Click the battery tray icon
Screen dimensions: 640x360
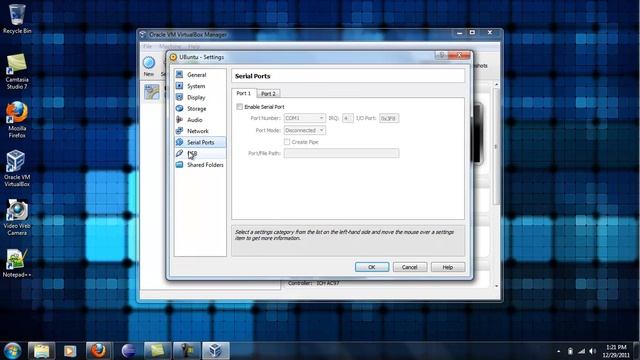click(570, 351)
